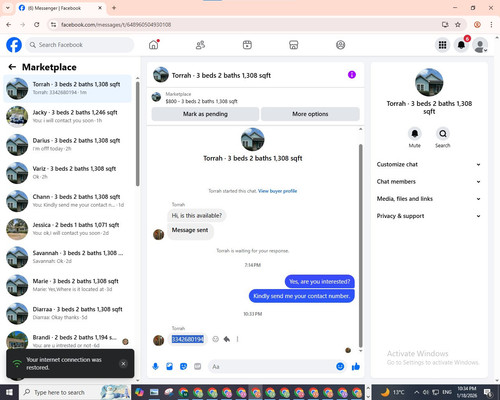
Task: Click 'Hi, is this available?' message bubble
Action: [x=197, y=216]
